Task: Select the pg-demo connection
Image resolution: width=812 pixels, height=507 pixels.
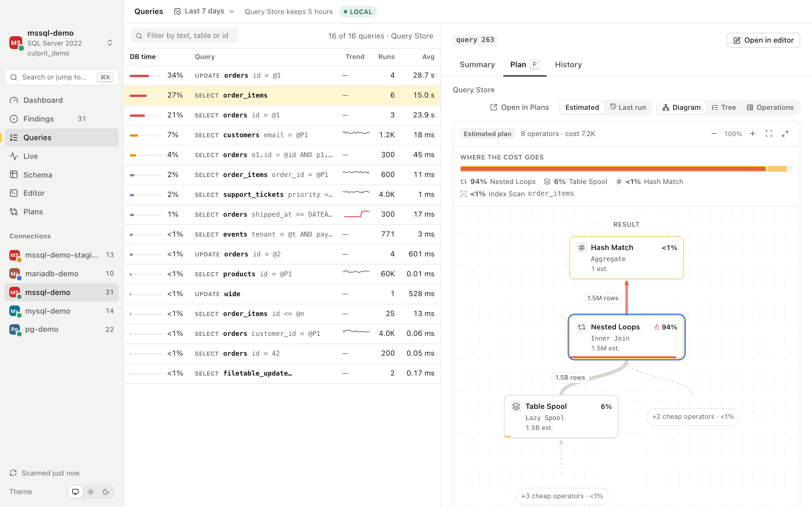Action: click(61, 329)
